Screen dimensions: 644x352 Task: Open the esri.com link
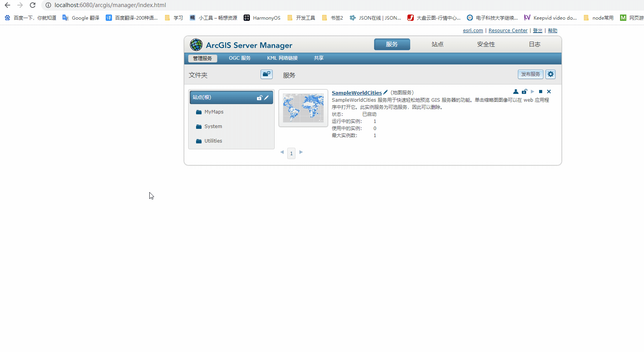coord(473,31)
